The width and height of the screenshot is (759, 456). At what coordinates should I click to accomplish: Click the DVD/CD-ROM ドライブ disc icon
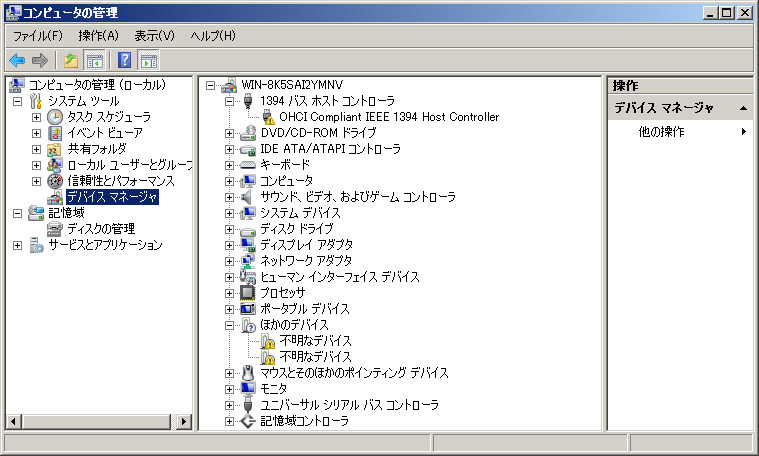click(x=248, y=133)
